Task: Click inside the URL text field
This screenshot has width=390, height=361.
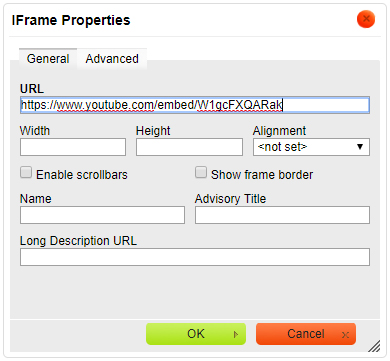Action: (195, 105)
